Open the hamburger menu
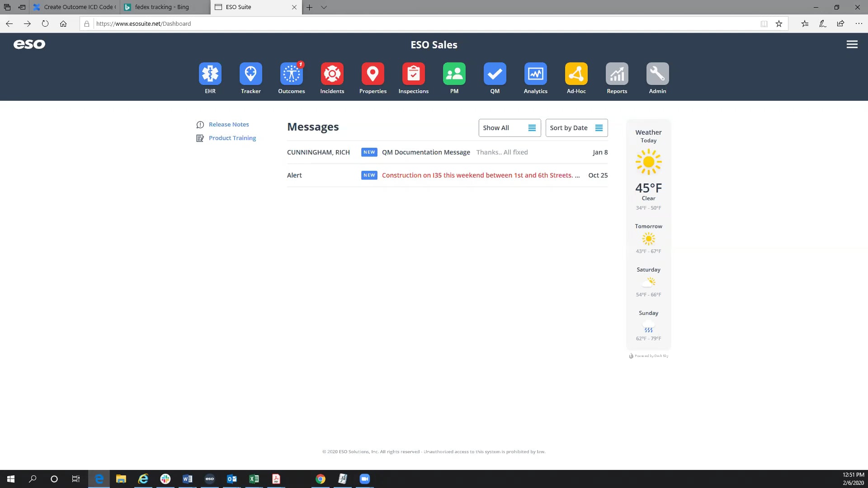The width and height of the screenshot is (868, 488). tap(852, 44)
